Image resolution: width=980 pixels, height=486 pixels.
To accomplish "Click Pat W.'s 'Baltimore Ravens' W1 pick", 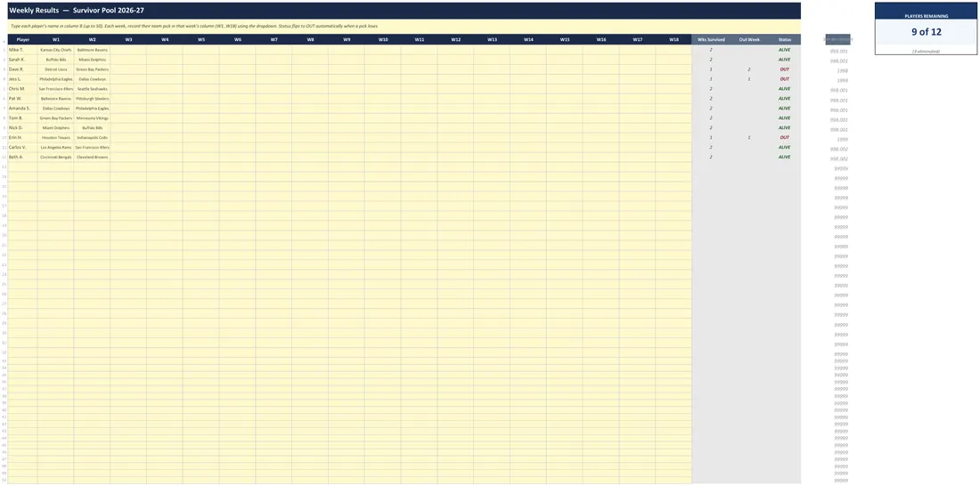I will (x=55, y=99).
